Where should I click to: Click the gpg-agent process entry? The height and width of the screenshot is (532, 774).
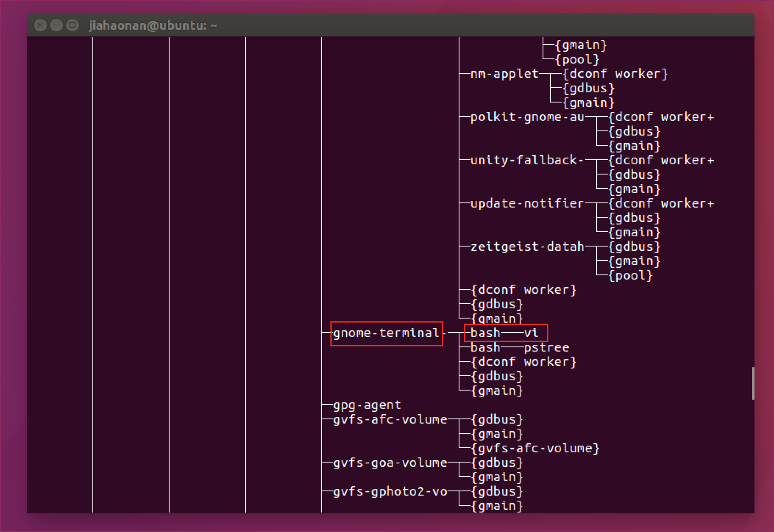pos(367,405)
